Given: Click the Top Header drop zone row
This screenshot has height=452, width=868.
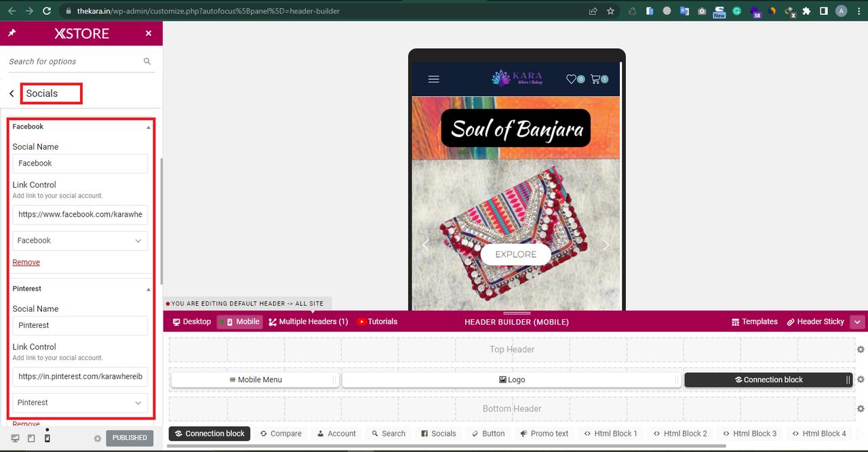Looking at the screenshot, I should (511, 350).
